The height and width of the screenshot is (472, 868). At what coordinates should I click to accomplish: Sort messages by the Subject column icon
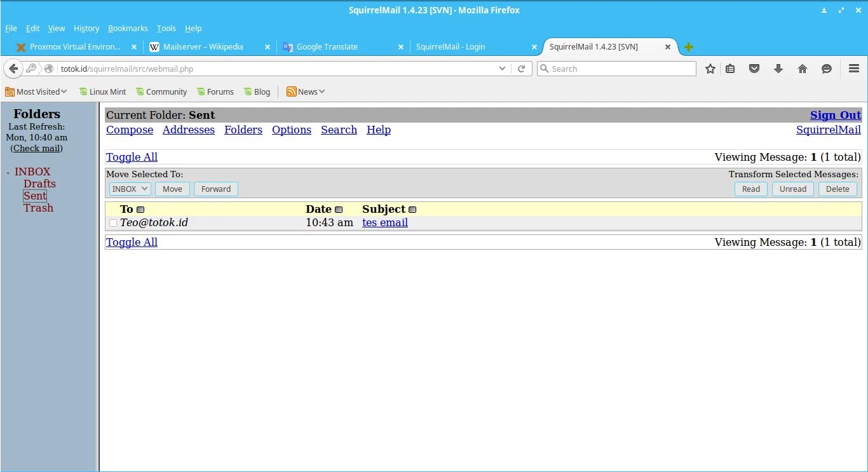412,210
